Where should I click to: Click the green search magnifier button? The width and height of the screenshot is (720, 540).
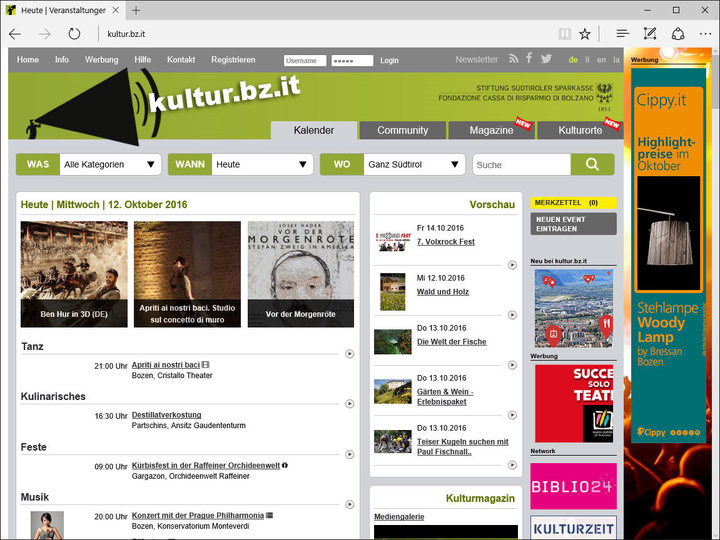pos(592,164)
